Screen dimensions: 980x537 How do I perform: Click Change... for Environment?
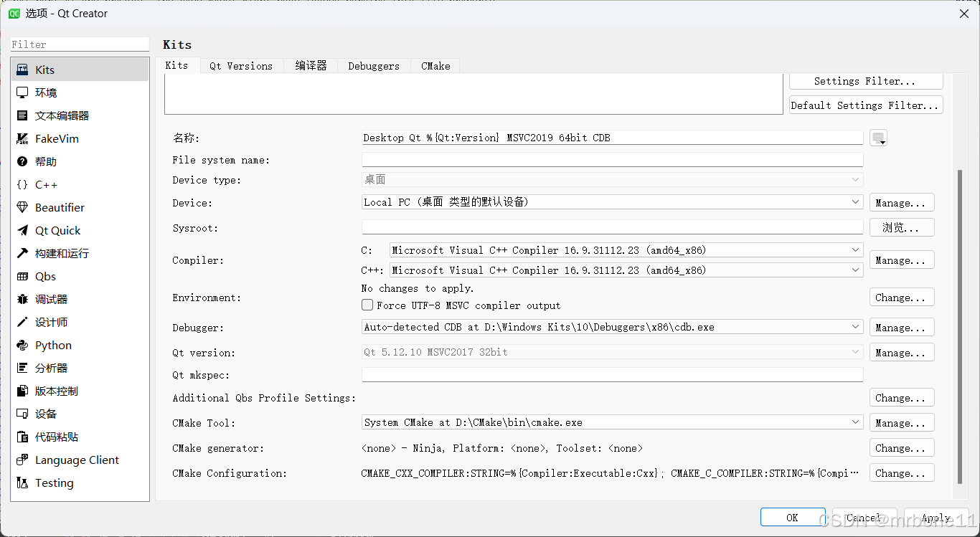pyautogui.click(x=902, y=298)
